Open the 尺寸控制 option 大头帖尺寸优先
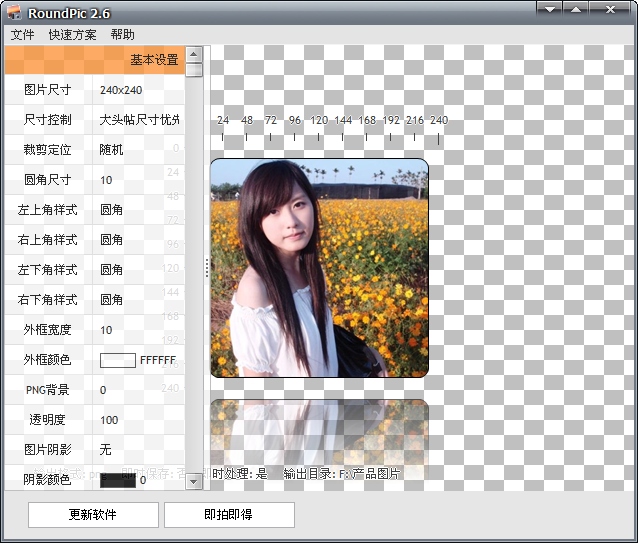The height and width of the screenshot is (543, 638). coord(139,120)
